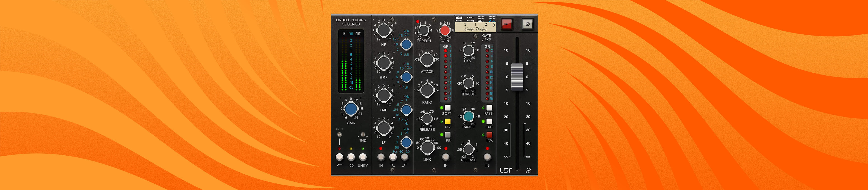Toggle the EQ low shelf shape button
Image resolution: width=868 pixels, height=190 pixels.
pos(393,157)
